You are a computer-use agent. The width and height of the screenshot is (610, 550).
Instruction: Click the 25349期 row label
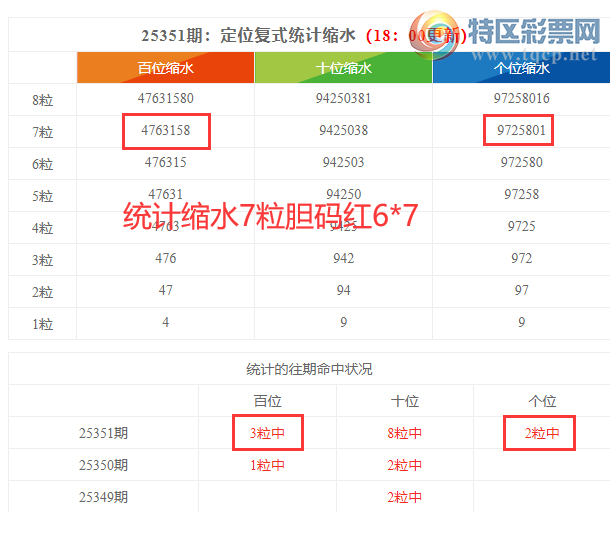click(103, 497)
